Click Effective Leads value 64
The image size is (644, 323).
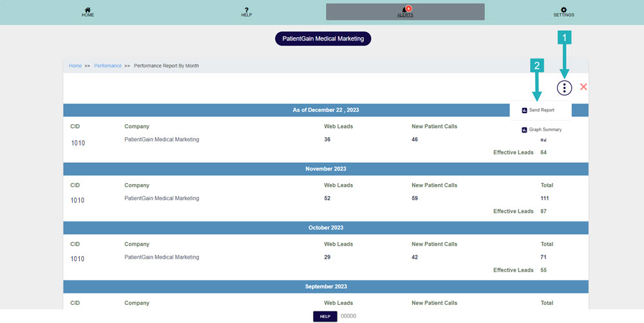(544, 152)
